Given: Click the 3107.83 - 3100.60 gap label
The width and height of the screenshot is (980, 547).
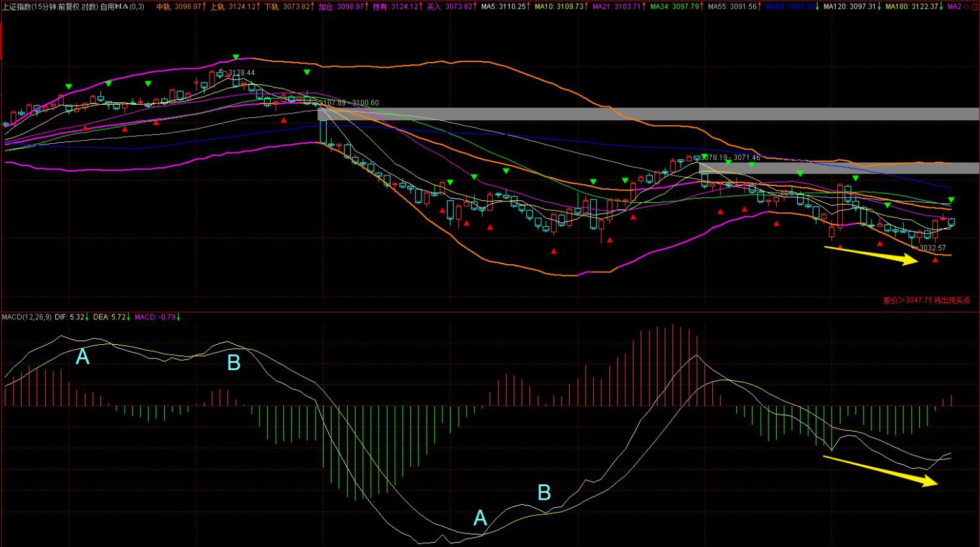Looking at the screenshot, I should 349,103.
